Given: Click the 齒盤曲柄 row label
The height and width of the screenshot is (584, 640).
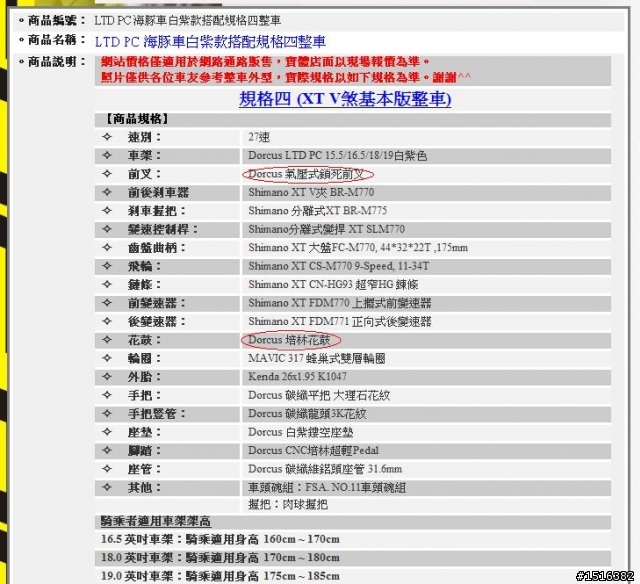Looking at the screenshot, I should pos(157,248).
